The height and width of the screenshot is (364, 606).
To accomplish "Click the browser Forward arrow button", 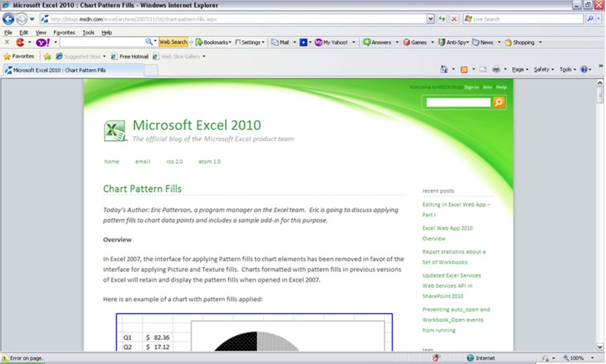I will (22, 19).
